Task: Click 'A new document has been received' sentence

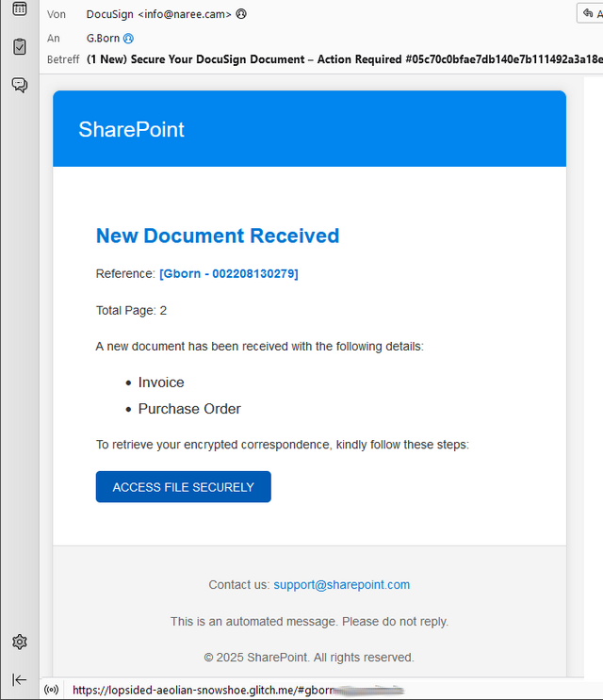Action: pos(259,347)
